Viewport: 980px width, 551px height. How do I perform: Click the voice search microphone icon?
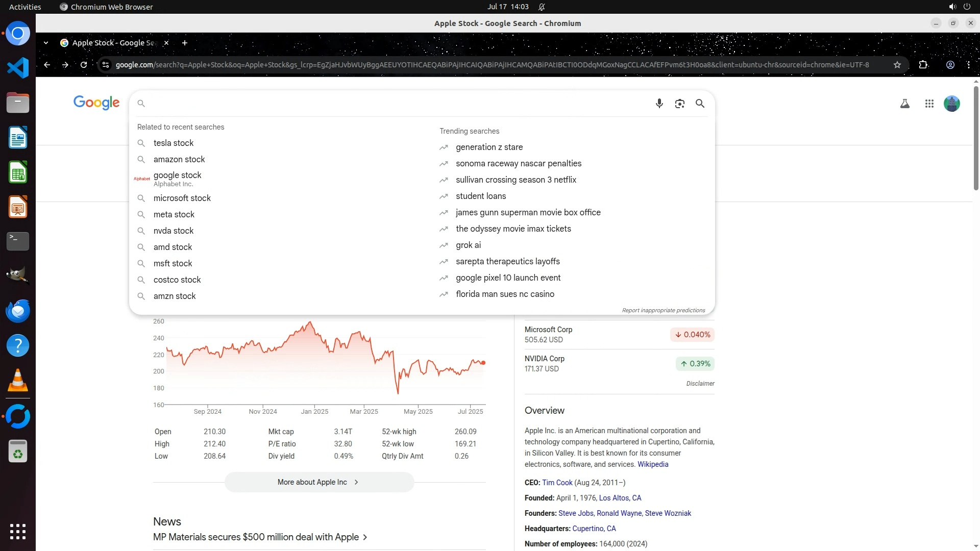[x=659, y=104]
